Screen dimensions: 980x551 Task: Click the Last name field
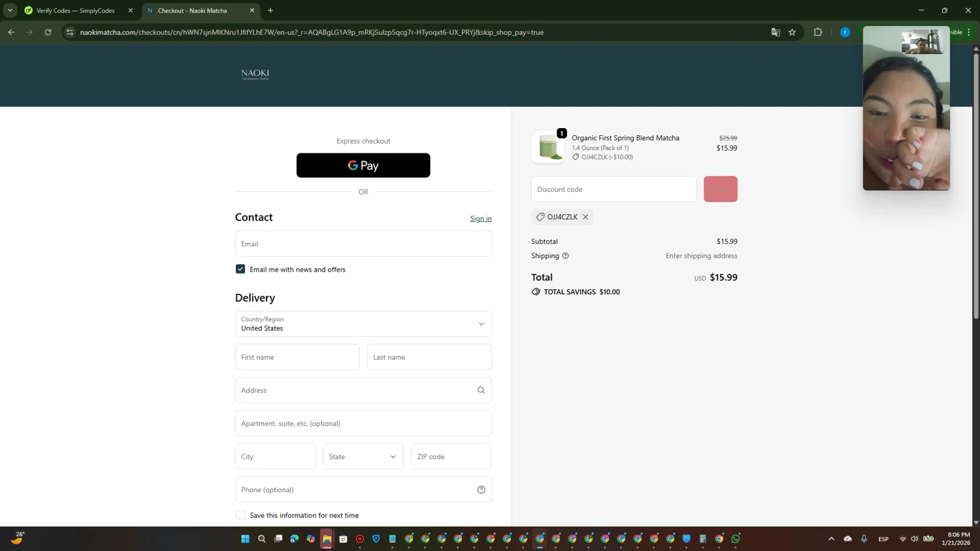429,357
